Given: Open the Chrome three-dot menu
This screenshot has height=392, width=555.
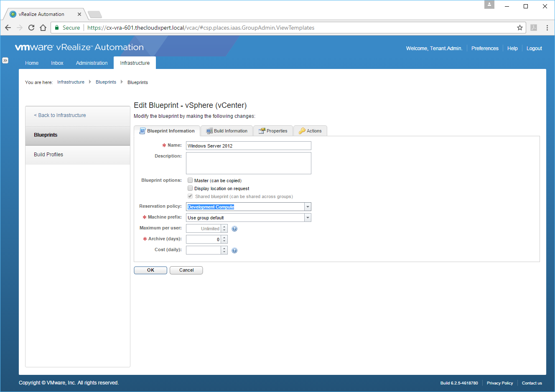Looking at the screenshot, I should [x=547, y=28].
